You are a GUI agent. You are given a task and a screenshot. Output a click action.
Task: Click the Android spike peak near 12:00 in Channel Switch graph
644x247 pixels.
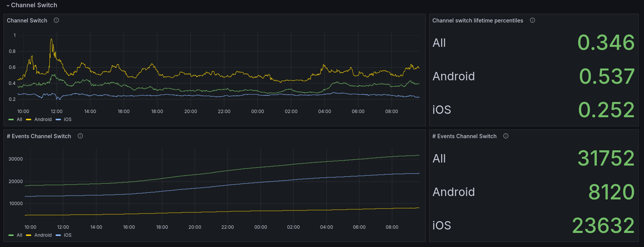51,39
